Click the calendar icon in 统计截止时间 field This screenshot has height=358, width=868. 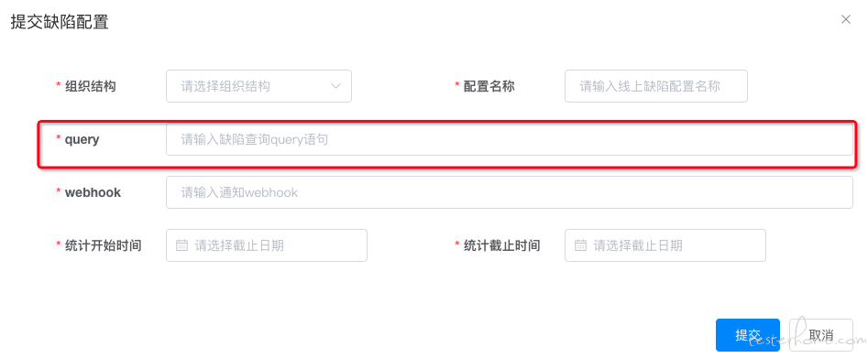tap(580, 245)
